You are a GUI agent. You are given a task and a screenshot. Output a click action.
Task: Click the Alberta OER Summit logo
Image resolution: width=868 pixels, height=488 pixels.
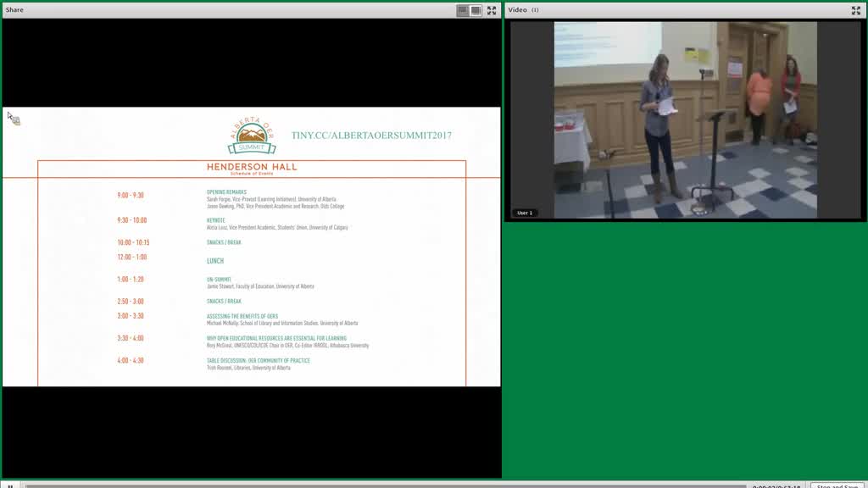tap(252, 136)
